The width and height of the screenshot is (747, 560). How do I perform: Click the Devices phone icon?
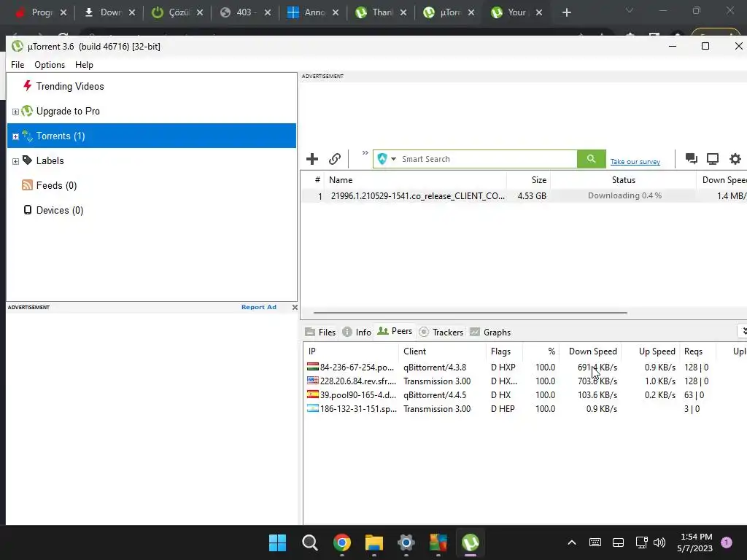point(28,210)
